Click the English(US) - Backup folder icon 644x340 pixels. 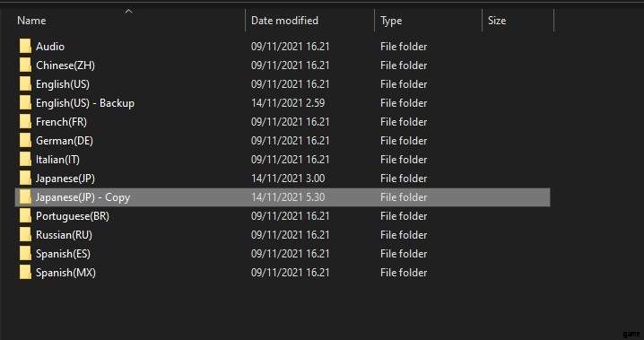pyautogui.click(x=25, y=103)
